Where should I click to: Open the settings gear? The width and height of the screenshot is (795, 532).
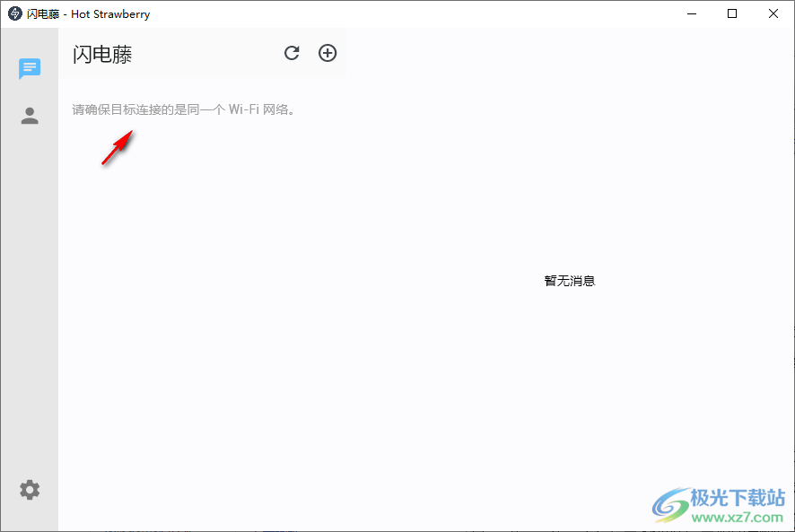30,490
